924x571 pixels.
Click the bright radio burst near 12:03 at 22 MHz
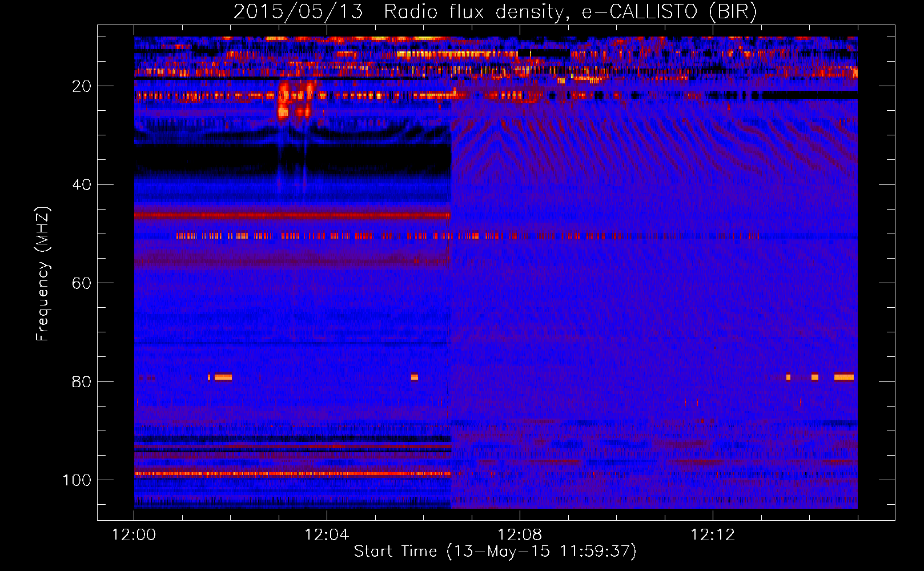pyautogui.click(x=296, y=99)
